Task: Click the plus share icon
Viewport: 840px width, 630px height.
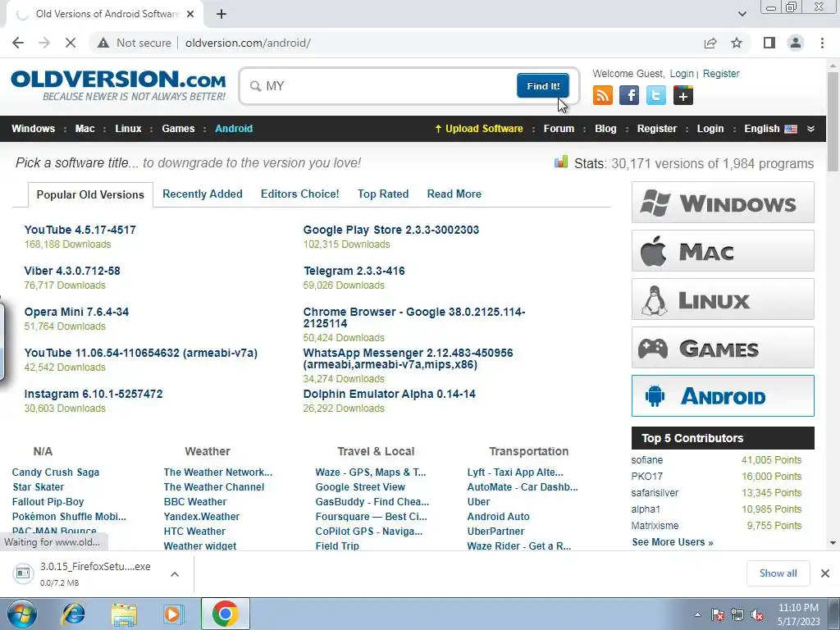Action: pos(683,95)
